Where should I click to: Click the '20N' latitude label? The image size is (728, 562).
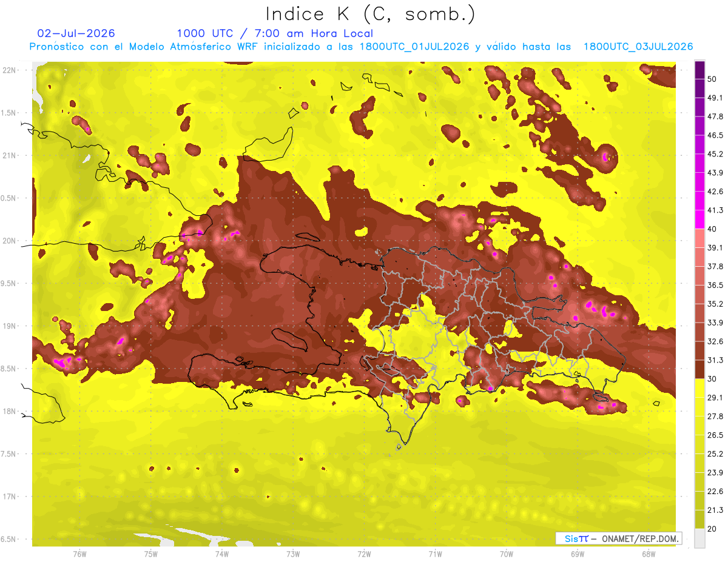pyautogui.click(x=9, y=241)
